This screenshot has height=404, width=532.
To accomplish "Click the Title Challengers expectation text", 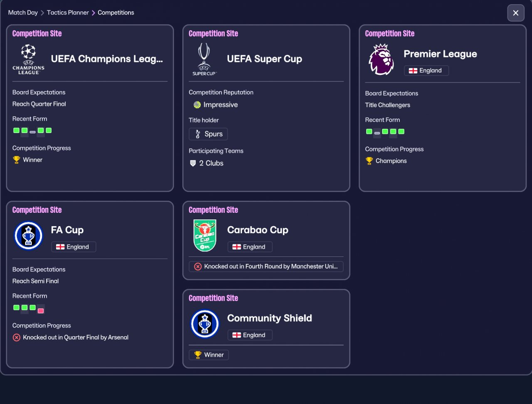I will coord(388,105).
